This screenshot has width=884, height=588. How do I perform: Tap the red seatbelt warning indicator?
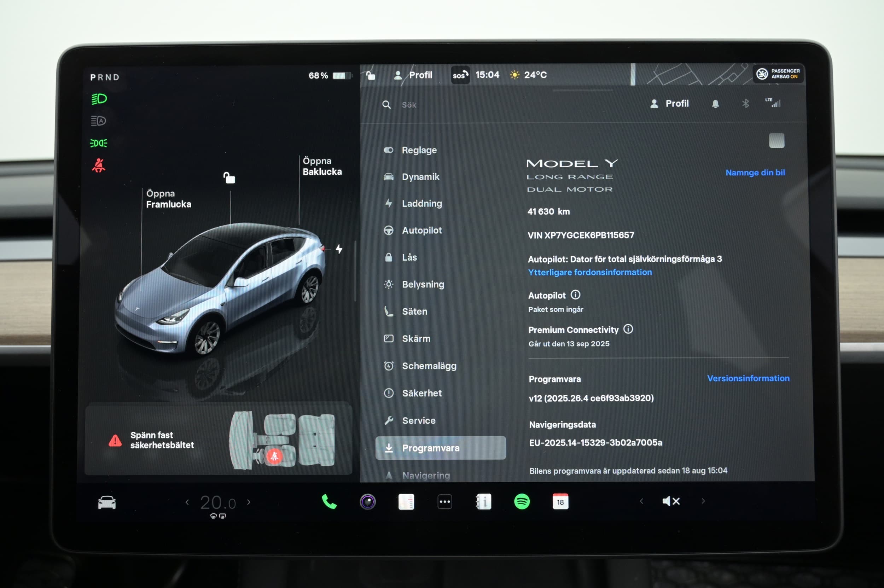pos(99,165)
